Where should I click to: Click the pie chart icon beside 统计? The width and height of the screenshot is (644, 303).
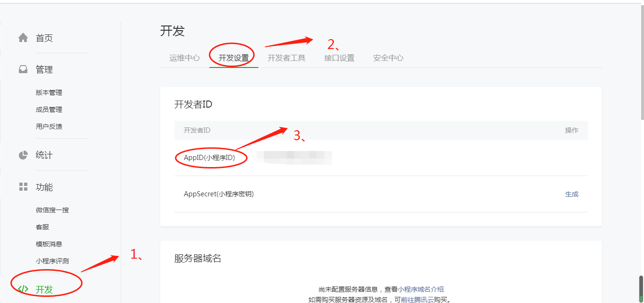click(x=23, y=155)
